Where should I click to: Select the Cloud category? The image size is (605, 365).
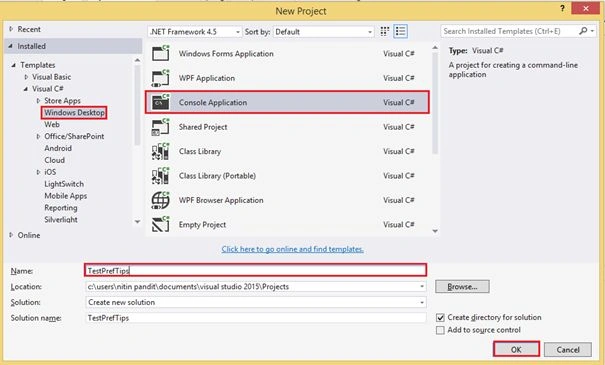(54, 160)
